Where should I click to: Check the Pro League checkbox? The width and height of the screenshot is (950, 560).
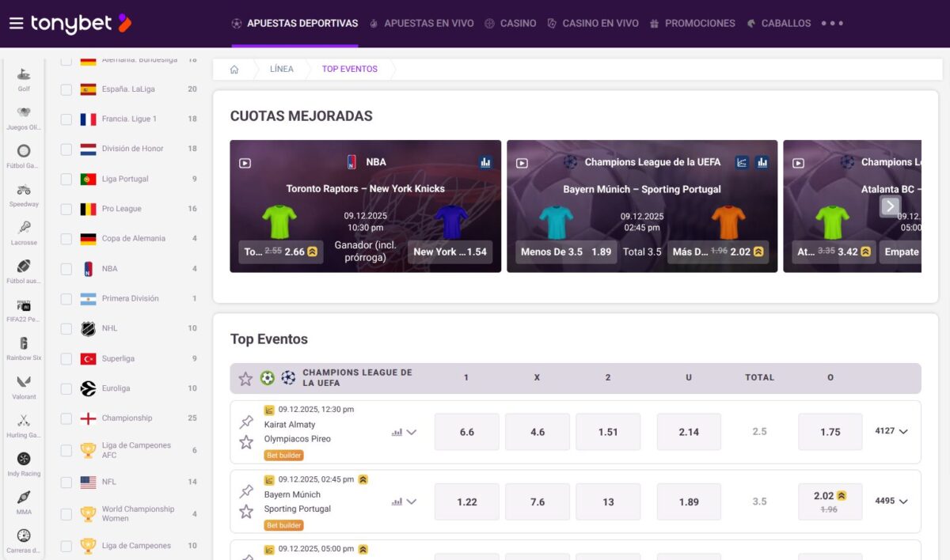click(66, 210)
